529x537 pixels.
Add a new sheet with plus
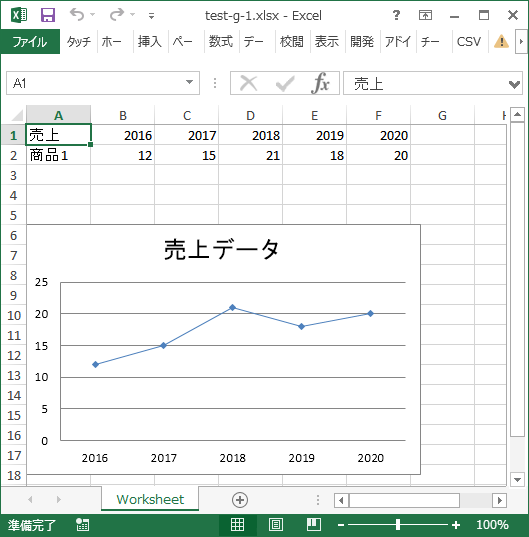point(240,500)
